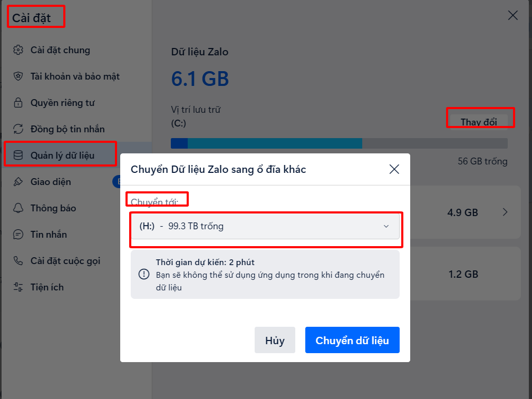Click the storage usage bar for drive C
The image size is (532, 399).
(338, 143)
